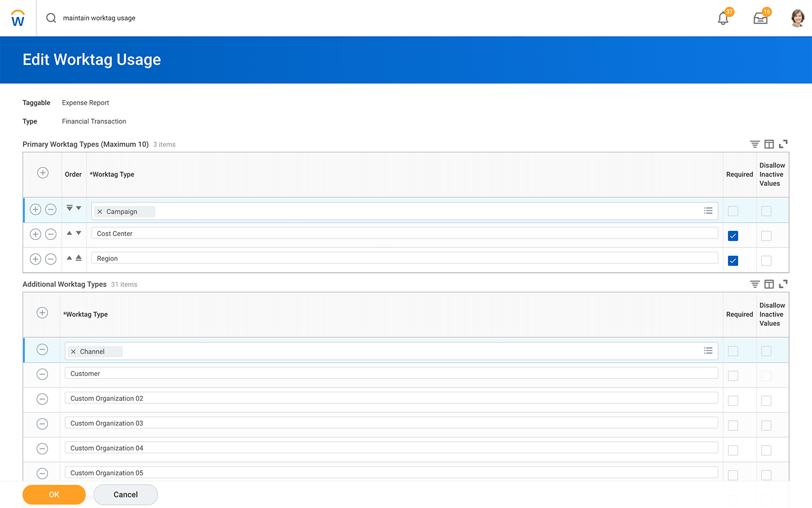
Task: Uncheck Required for Cost Center
Action: [x=733, y=236]
